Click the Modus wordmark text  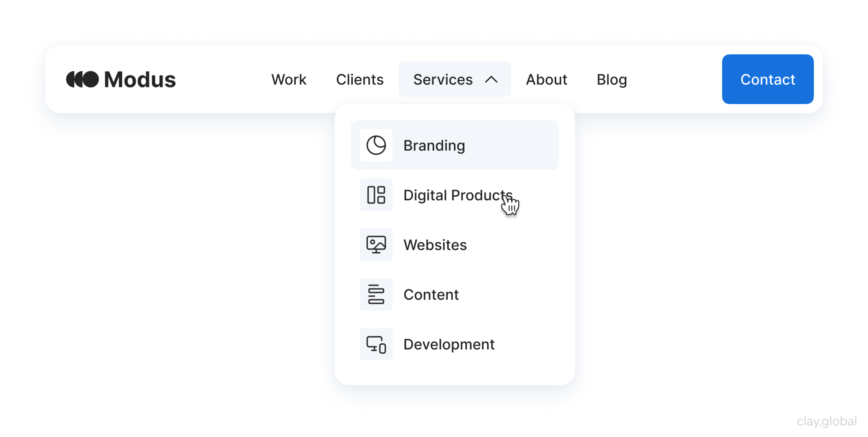coord(140,80)
